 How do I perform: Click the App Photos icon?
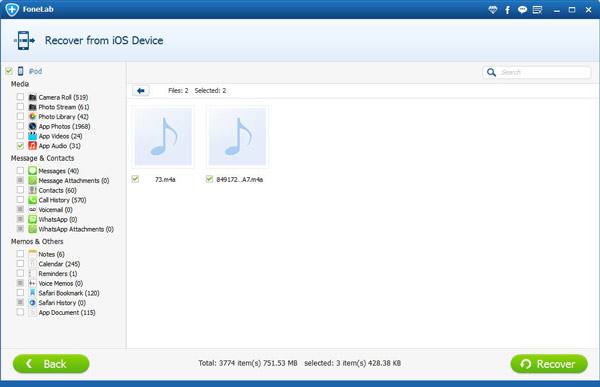point(33,126)
